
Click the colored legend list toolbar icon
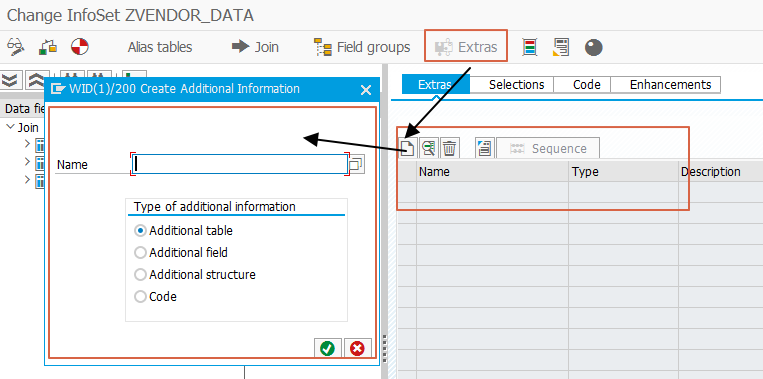(529, 47)
